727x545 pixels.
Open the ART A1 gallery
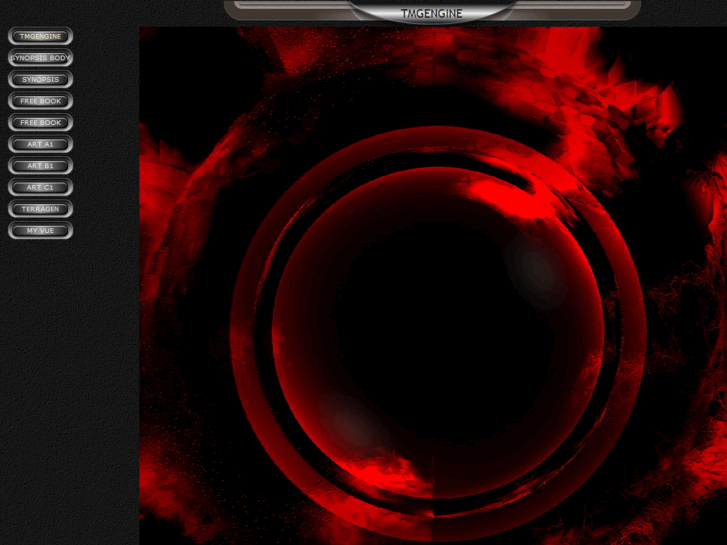click(40, 144)
